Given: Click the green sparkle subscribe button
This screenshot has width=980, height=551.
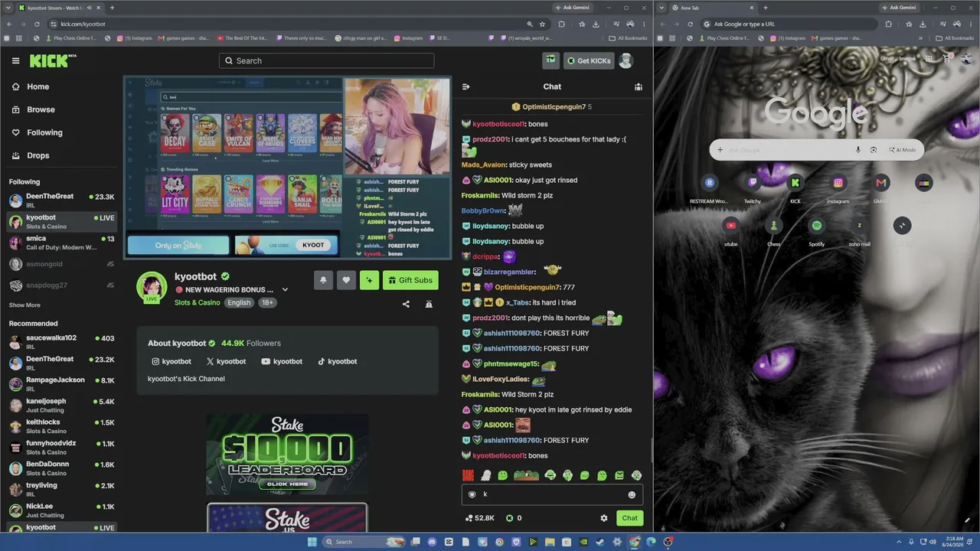Looking at the screenshot, I should tap(369, 280).
